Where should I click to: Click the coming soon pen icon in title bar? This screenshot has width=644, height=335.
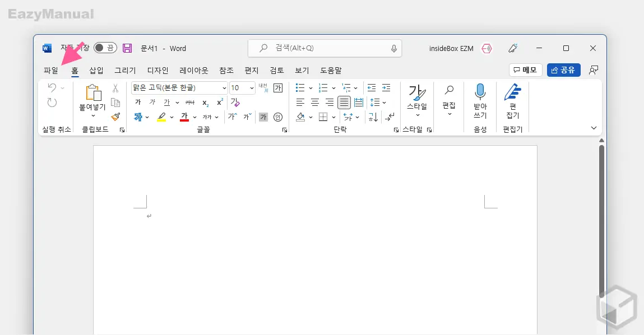click(513, 48)
